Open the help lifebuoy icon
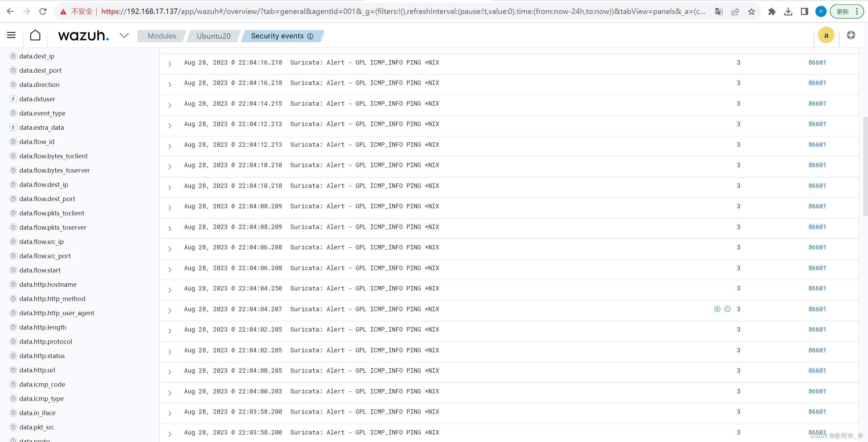The image size is (868, 442). pos(851,35)
